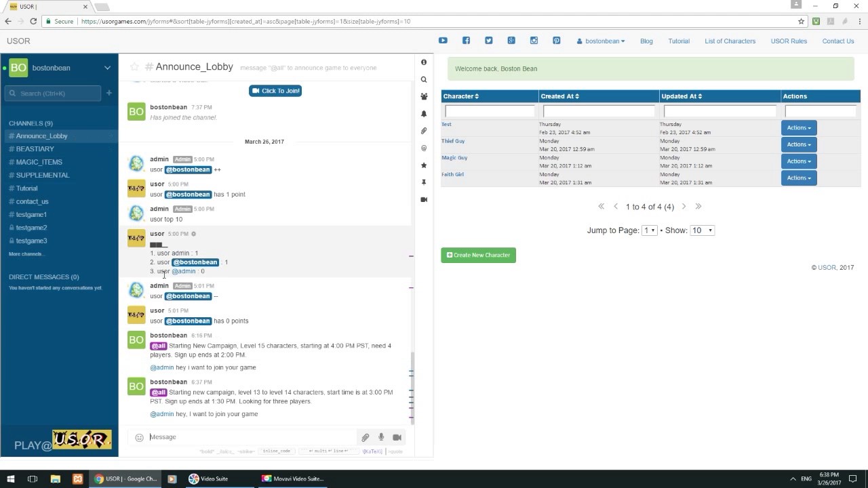Open the Pinterest icon in top bar

[x=556, y=41]
